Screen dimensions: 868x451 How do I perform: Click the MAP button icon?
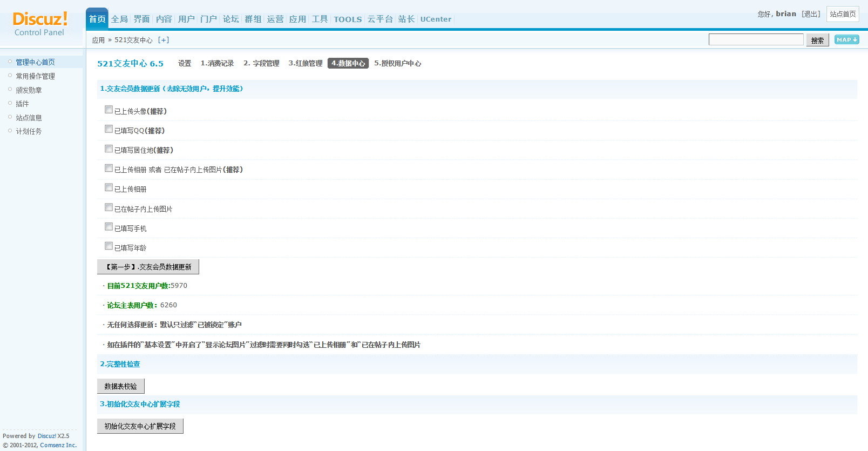tap(846, 39)
